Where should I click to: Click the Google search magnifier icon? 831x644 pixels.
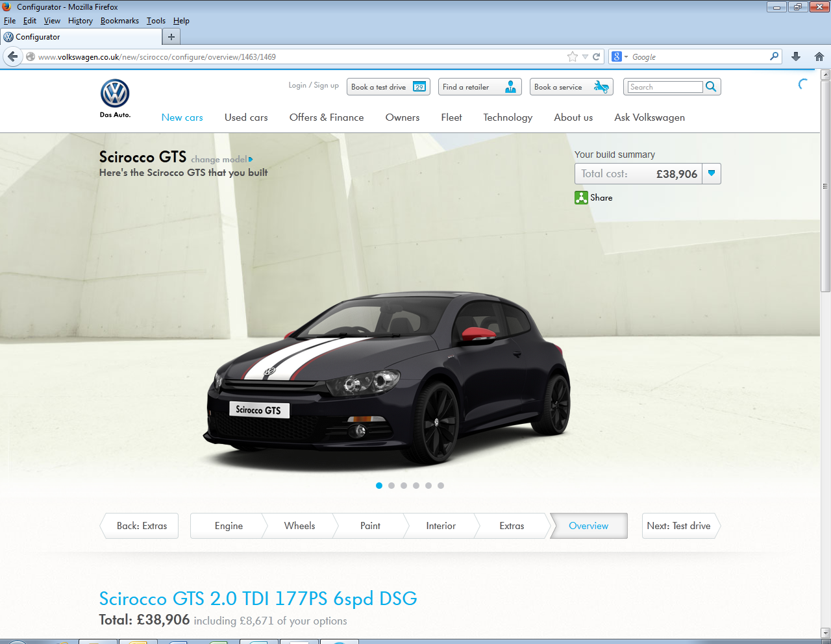(774, 56)
